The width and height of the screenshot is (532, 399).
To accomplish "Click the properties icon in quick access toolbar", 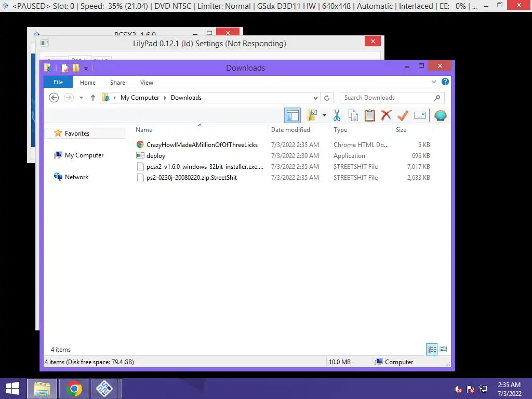I will click(x=64, y=68).
